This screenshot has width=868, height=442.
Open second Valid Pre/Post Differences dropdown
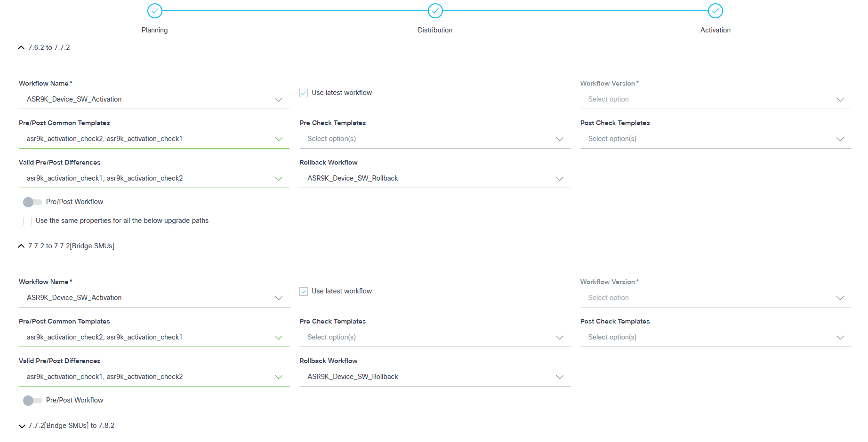(153, 377)
